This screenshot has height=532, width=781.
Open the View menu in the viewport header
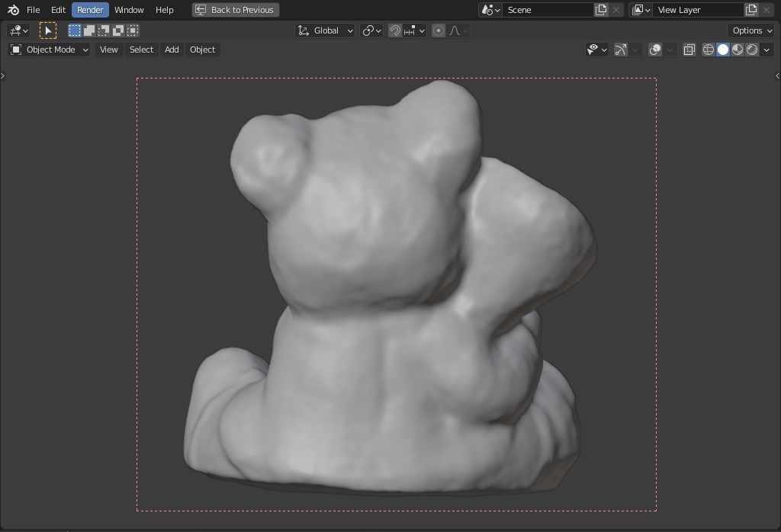[x=108, y=50]
